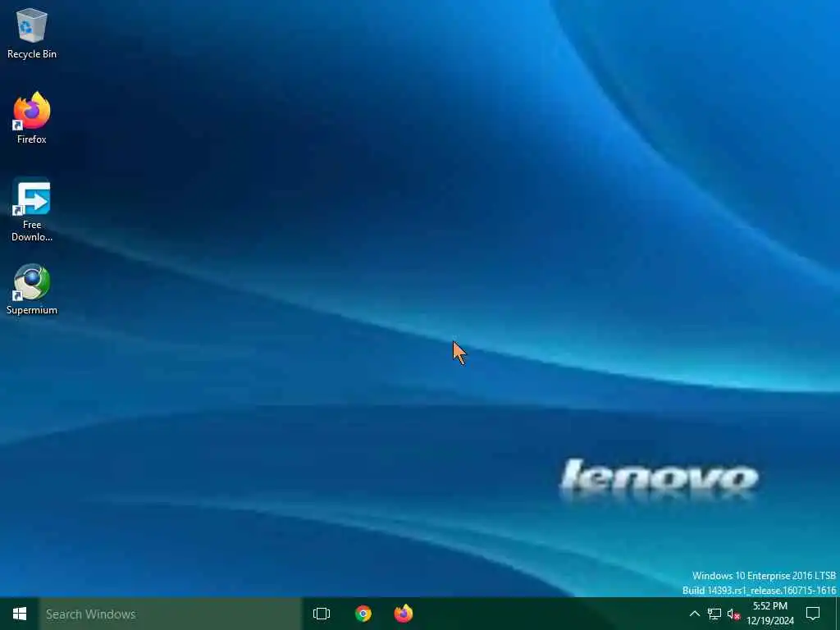840x630 pixels.
Task: Launch Chrome from the taskbar
Action: (363, 614)
